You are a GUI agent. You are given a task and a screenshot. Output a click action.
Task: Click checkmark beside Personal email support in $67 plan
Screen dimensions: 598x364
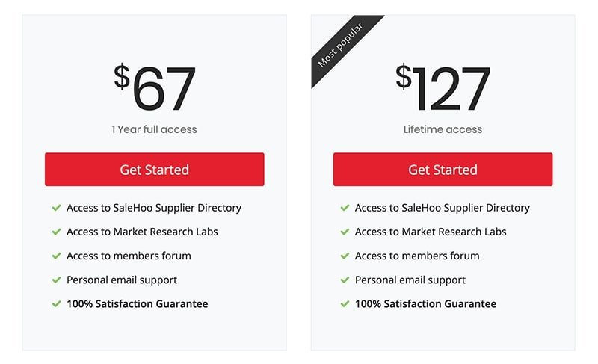click(57, 280)
